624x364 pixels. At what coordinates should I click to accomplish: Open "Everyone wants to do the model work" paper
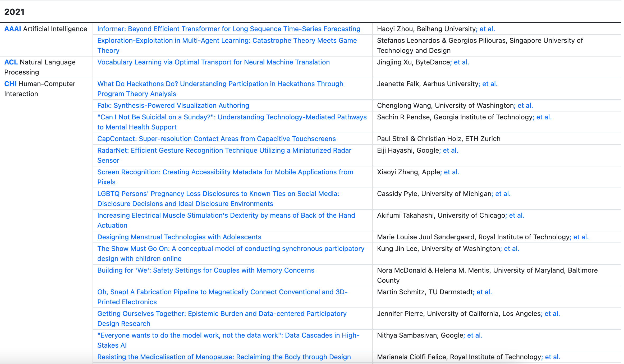point(228,340)
